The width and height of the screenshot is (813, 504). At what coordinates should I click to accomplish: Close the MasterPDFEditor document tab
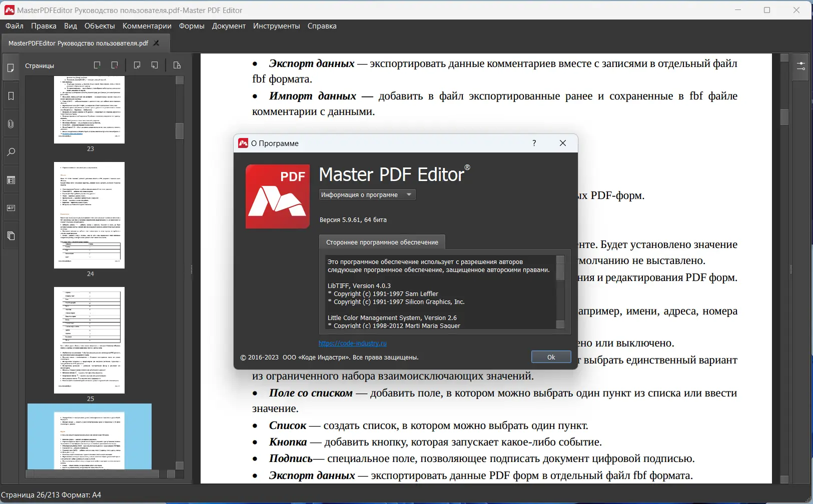coord(156,43)
